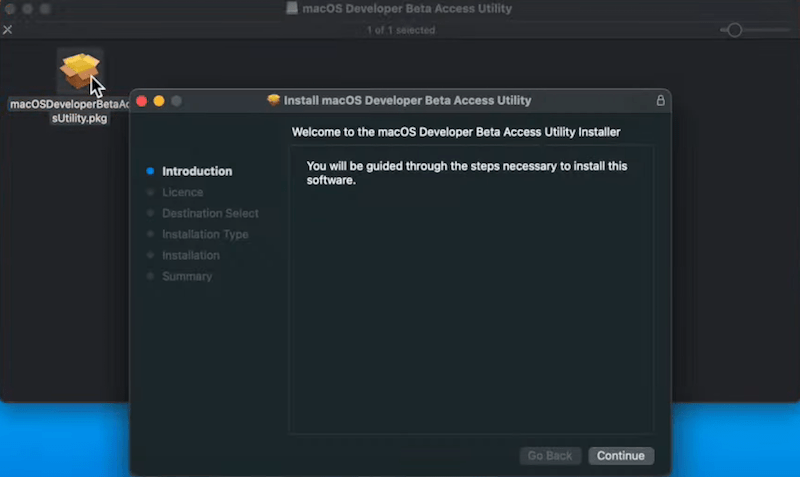This screenshot has width=800, height=477.
Task: Click the Finder window title 'macOS Developer Beta Access Utility'
Action: 407,9
